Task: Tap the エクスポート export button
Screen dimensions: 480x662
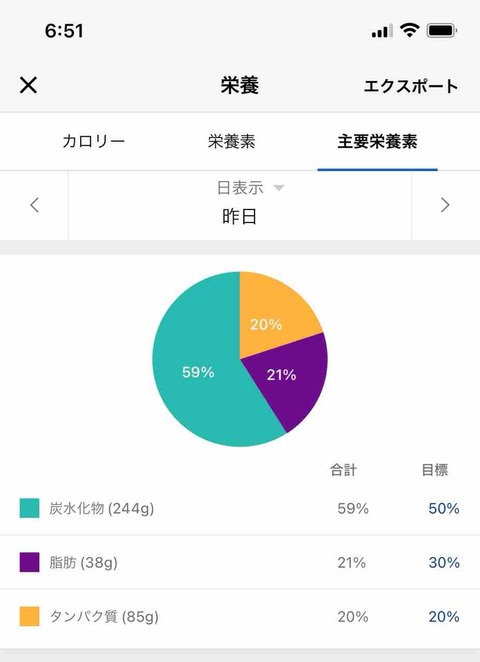Action: (411, 86)
